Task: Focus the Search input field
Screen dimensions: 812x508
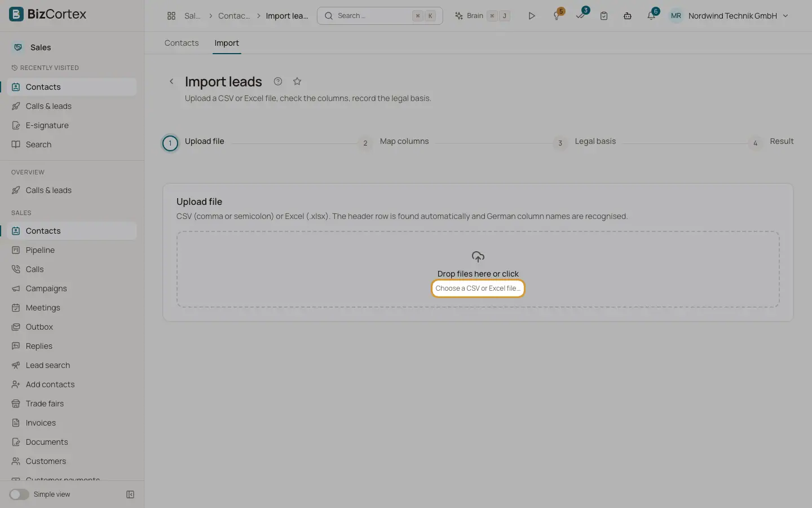Action: pyautogui.click(x=380, y=16)
